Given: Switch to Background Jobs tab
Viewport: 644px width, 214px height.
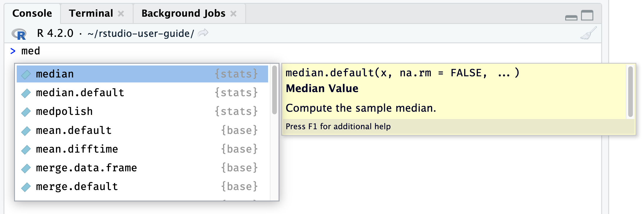Looking at the screenshot, I should [x=183, y=13].
